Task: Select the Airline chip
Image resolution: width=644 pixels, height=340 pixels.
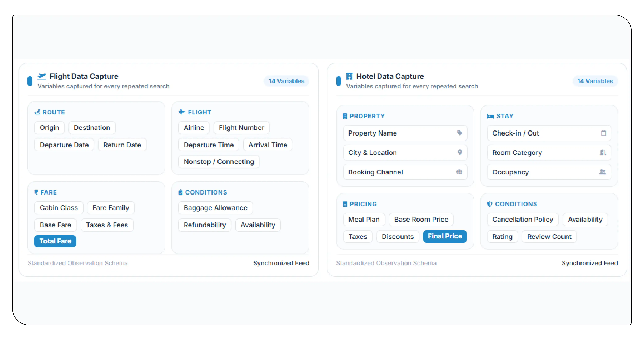Action: (194, 128)
